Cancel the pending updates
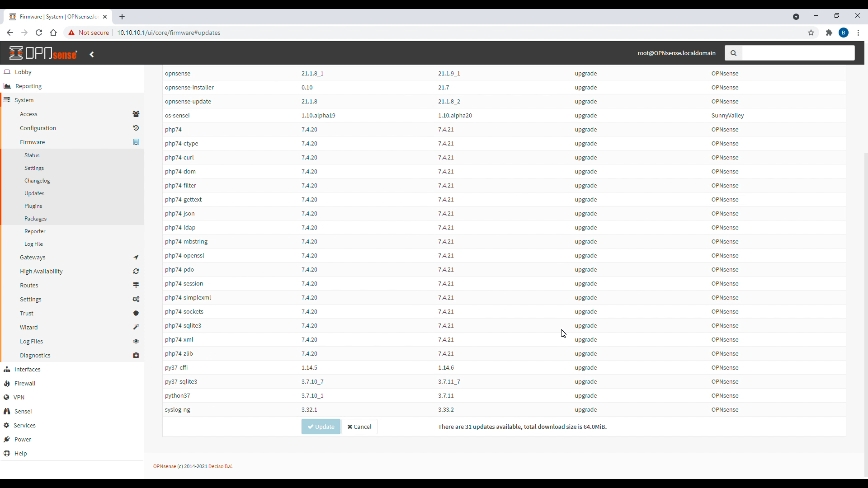This screenshot has width=868, height=488. tap(359, 427)
